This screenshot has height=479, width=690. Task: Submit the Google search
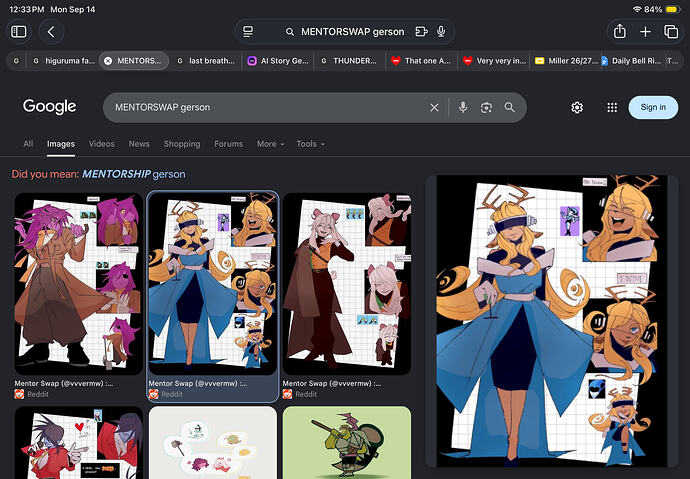tap(510, 107)
